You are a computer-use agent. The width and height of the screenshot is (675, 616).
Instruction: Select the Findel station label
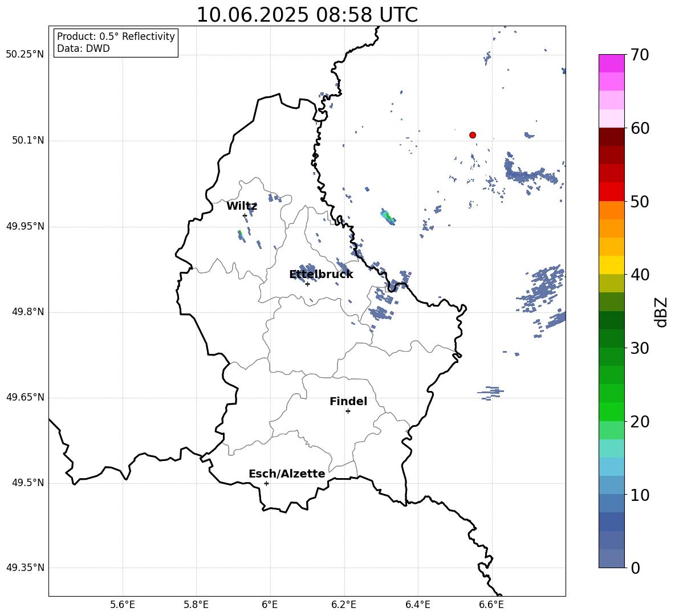(x=348, y=401)
